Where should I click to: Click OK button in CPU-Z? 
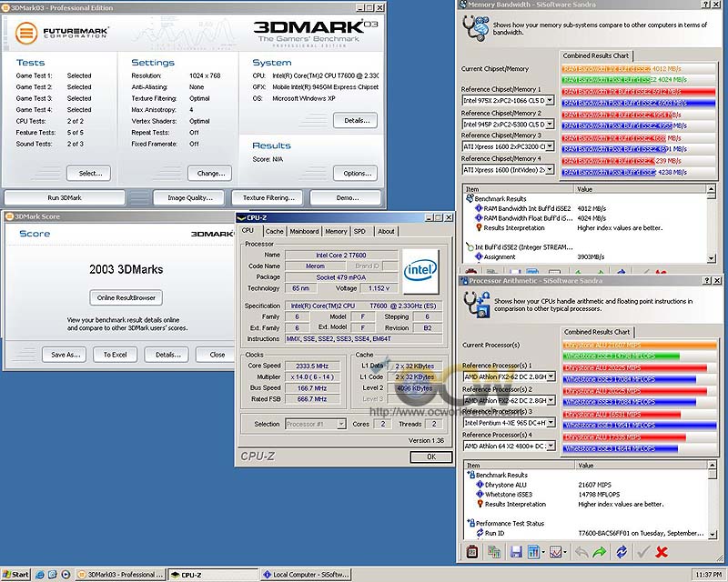pyautogui.click(x=430, y=457)
